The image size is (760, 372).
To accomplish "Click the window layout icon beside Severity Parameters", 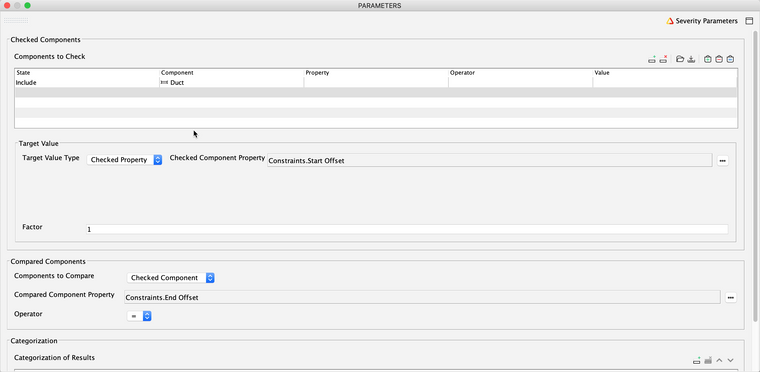I will [x=749, y=21].
